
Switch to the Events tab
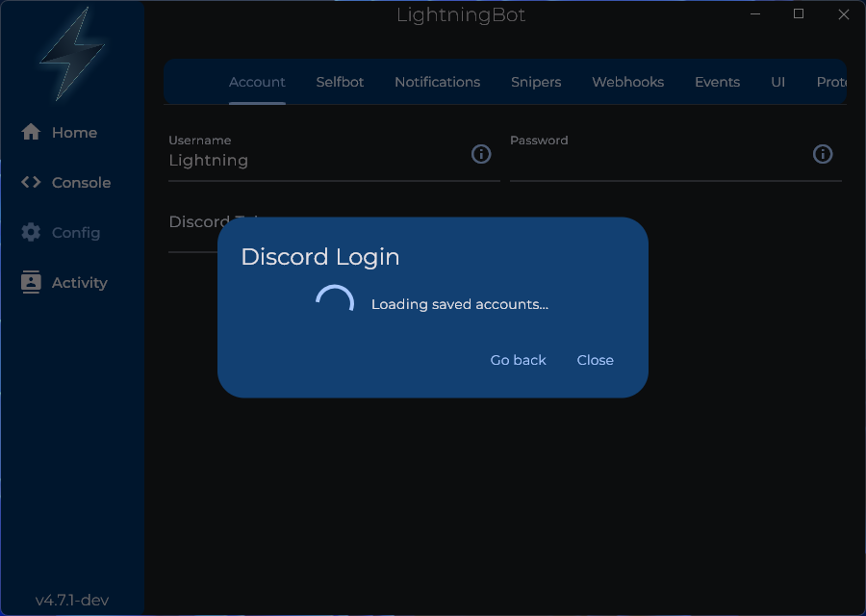click(x=717, y=82)
